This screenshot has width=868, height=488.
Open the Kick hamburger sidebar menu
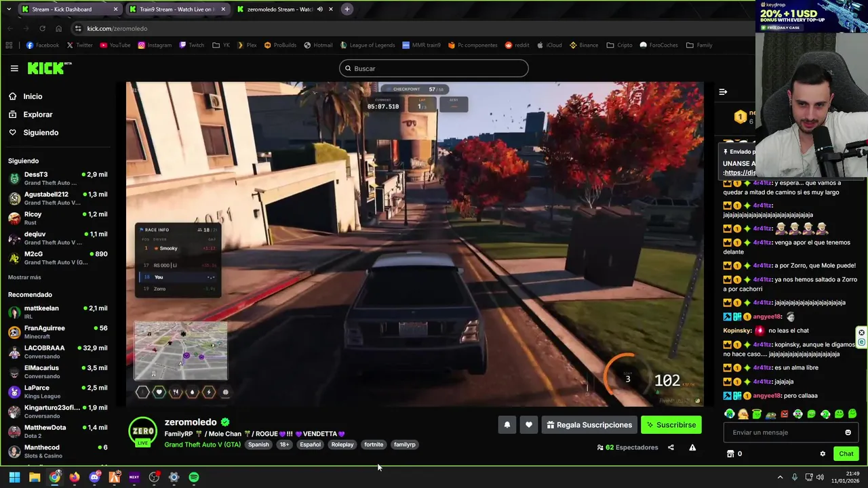pyautogui.click(x=14, y=68)
